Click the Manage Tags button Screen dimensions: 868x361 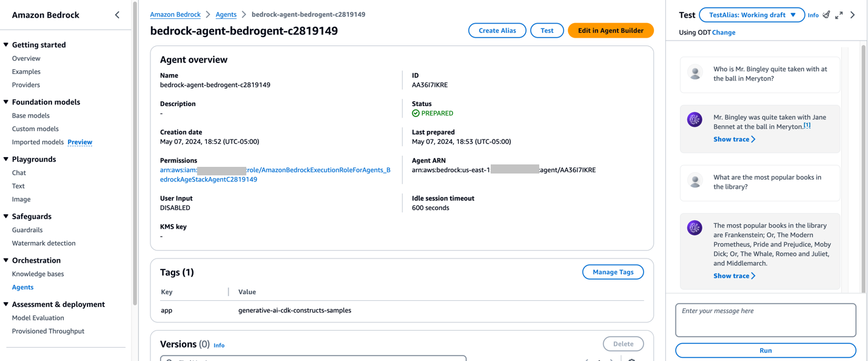(613, 272)
